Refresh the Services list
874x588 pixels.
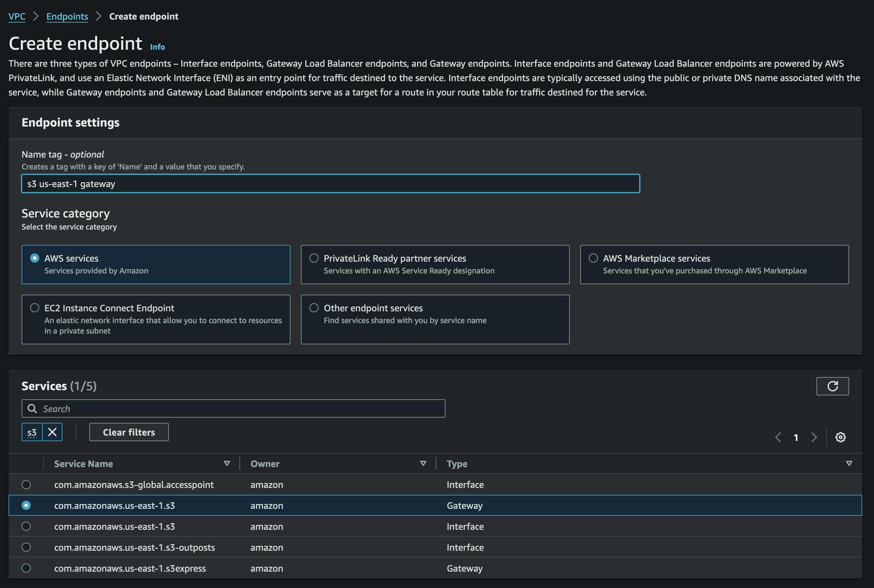[x=832, y=386]
